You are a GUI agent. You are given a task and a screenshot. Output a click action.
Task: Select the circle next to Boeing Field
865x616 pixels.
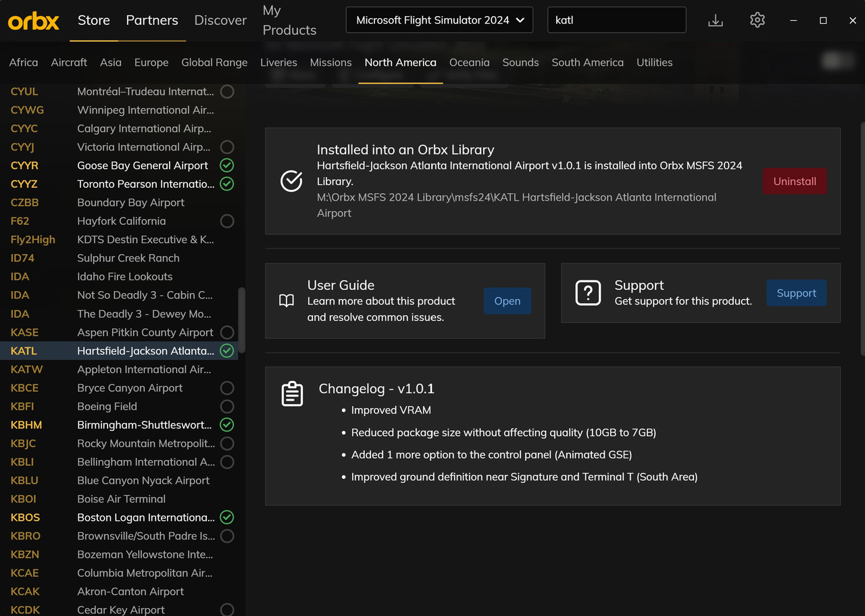227,407
